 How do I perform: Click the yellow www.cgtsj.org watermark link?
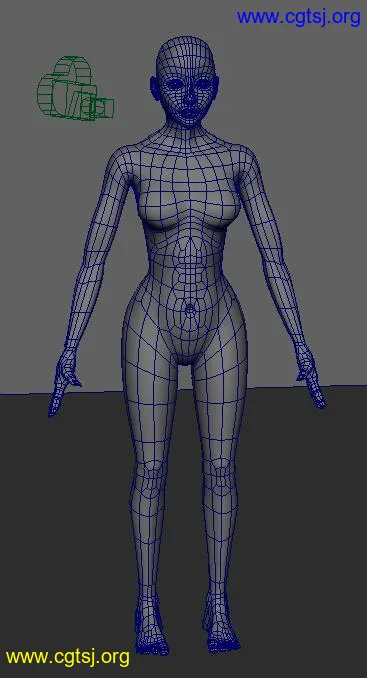[68, 658]
